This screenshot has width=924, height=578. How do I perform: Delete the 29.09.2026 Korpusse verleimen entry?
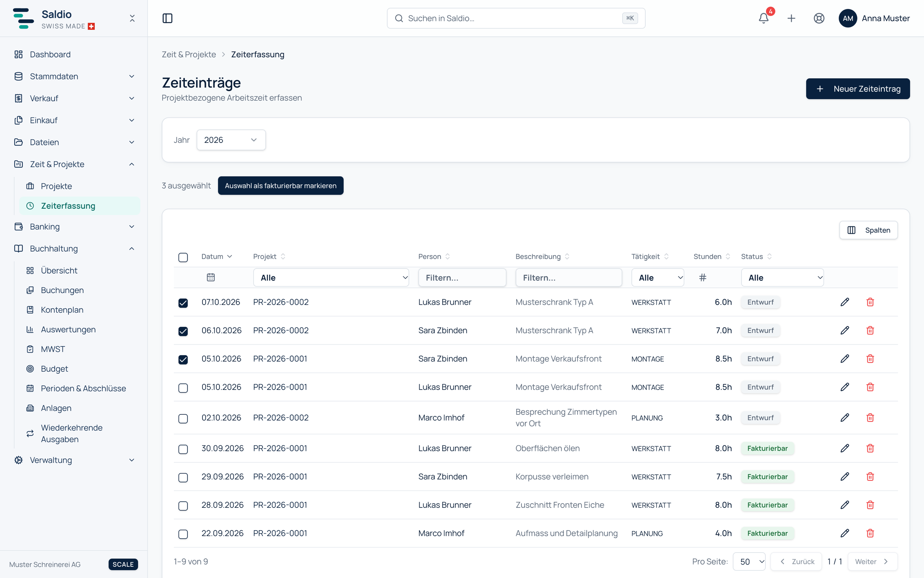870,477
